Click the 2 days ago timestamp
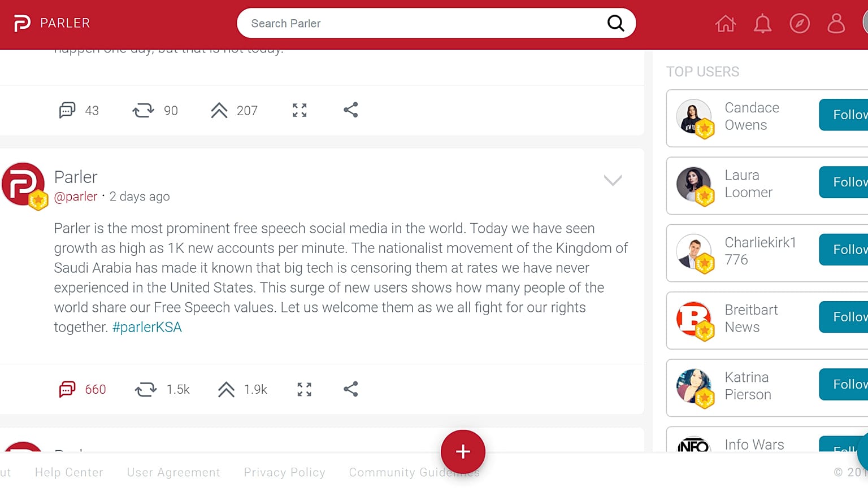Image resolution: width=868 pixels, height=488 pixels. [140, 197]
